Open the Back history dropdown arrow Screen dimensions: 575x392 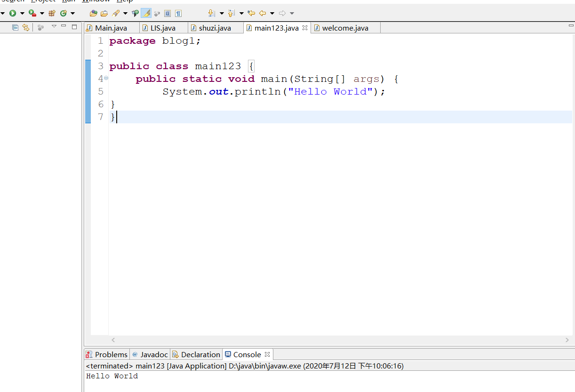click(x=272, y=13)
